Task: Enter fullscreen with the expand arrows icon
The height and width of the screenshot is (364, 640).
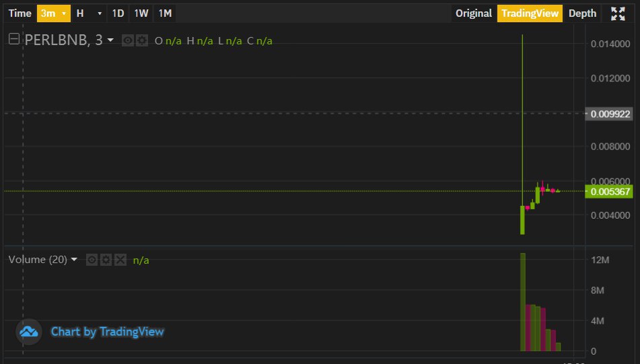Action: 618,13
